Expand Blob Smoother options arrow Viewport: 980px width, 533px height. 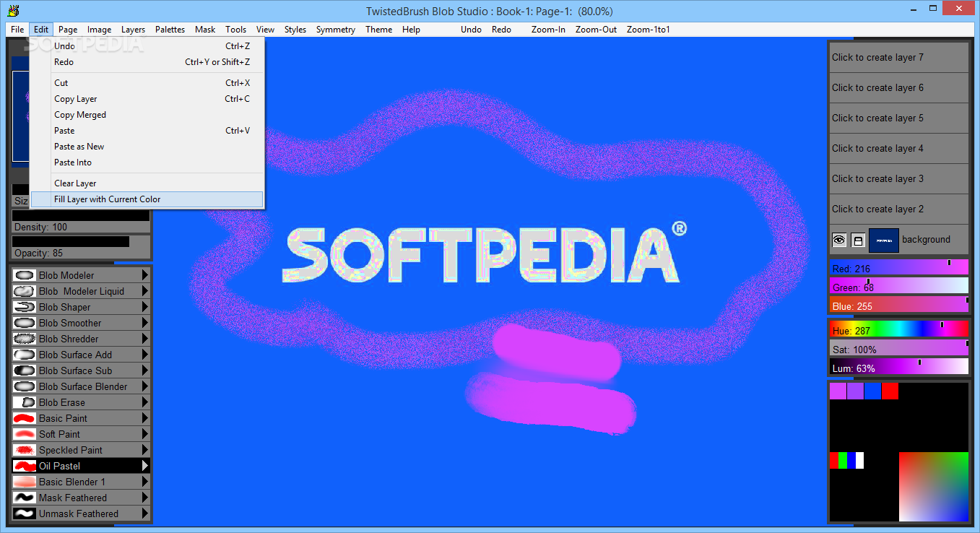point(145,323)
